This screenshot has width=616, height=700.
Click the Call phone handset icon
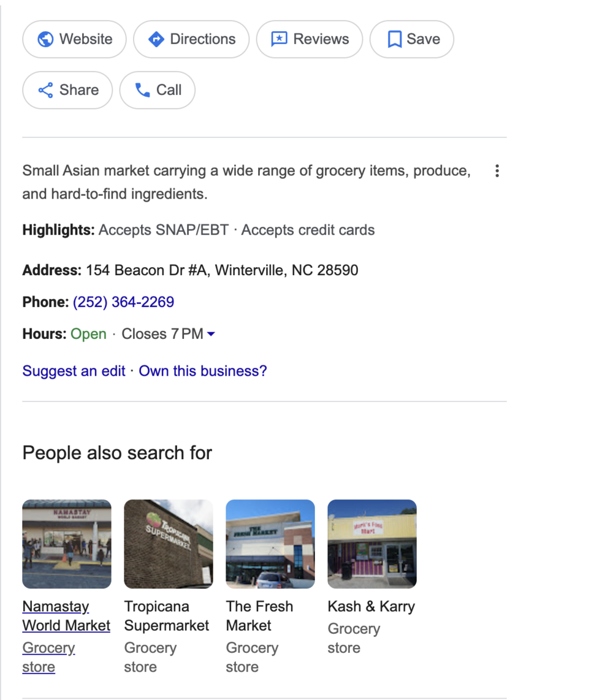click(143, 90)
